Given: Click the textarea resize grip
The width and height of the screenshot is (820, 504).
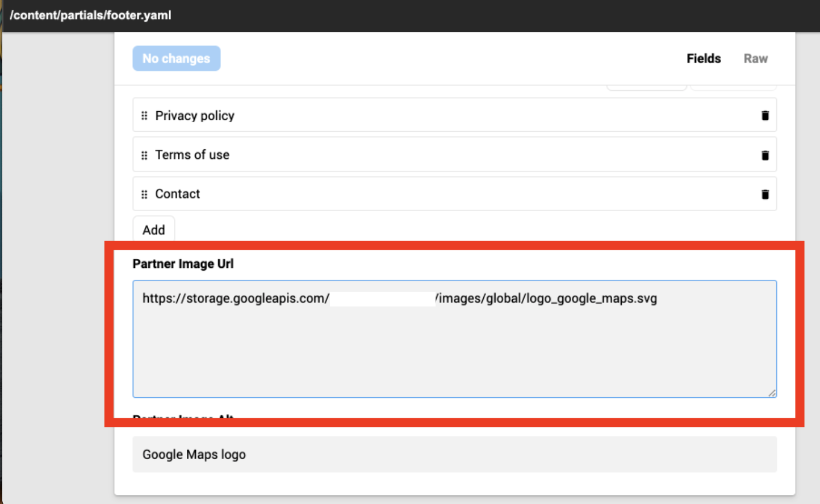Looking at the screenshot, I should pyautogui.click(x=772, y=392).
